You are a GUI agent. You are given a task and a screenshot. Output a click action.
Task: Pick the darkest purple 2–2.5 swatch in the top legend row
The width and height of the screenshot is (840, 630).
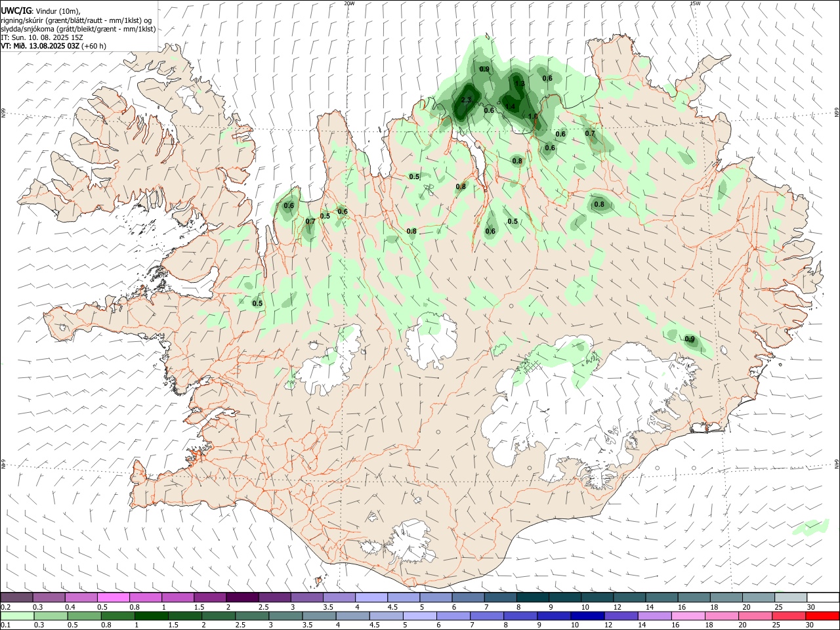[x=242, y=598]
